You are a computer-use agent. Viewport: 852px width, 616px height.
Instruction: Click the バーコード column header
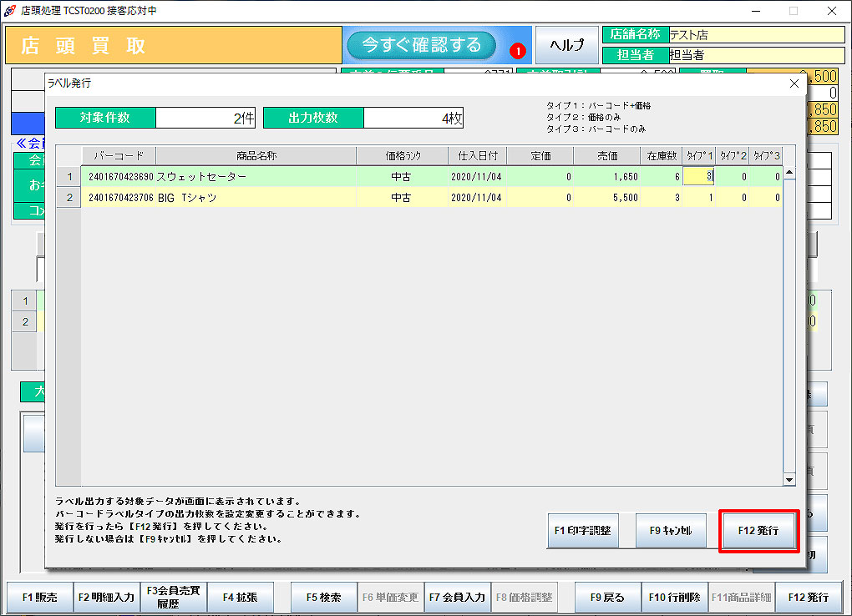118,156
